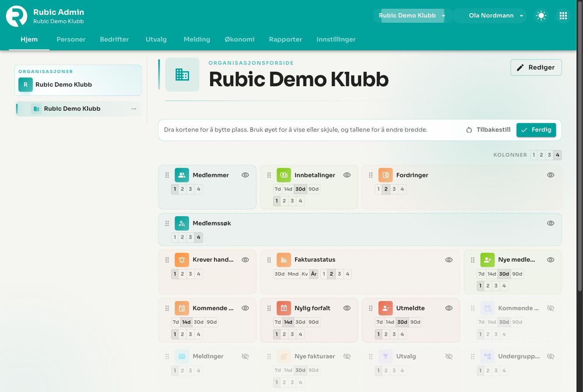This screenshot has height=392, width=583.
Task: Toggle the sun theme icon in header
Action: coord(541,16)
